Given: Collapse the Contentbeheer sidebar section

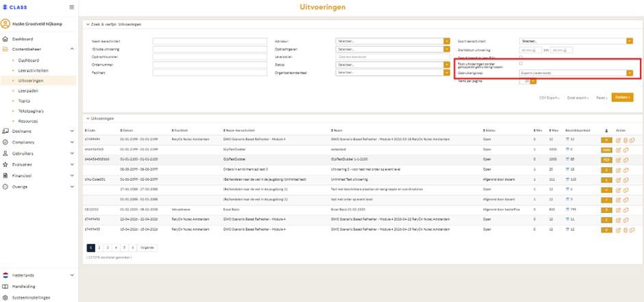Looking at the screenshot, I should click(x=72, y=49).
